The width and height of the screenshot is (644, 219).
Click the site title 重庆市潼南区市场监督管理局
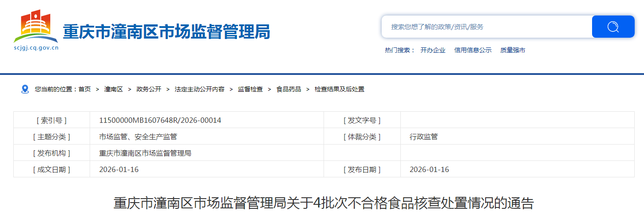point(166,32)
